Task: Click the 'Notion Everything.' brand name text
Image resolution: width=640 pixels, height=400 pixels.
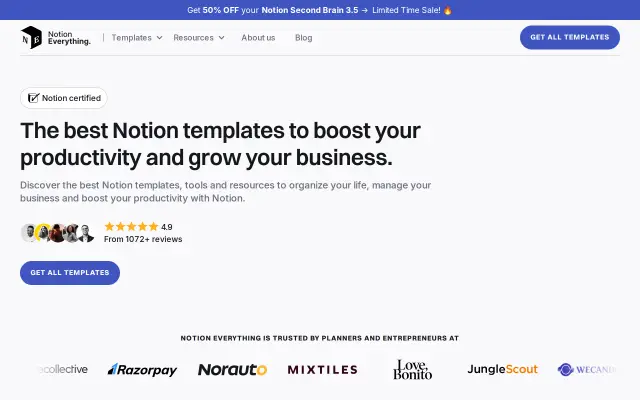Action: pyautogui.click(x=69, y=38)
